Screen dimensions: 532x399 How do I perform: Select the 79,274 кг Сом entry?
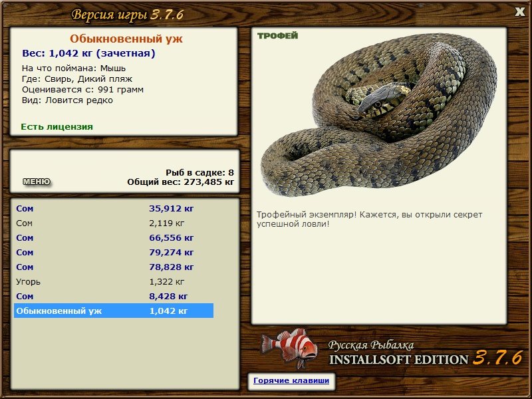[114, 253]
